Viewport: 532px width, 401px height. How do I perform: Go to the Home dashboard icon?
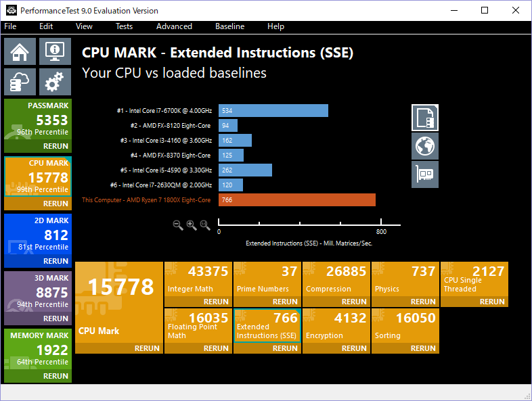click(x=20, y=51)
